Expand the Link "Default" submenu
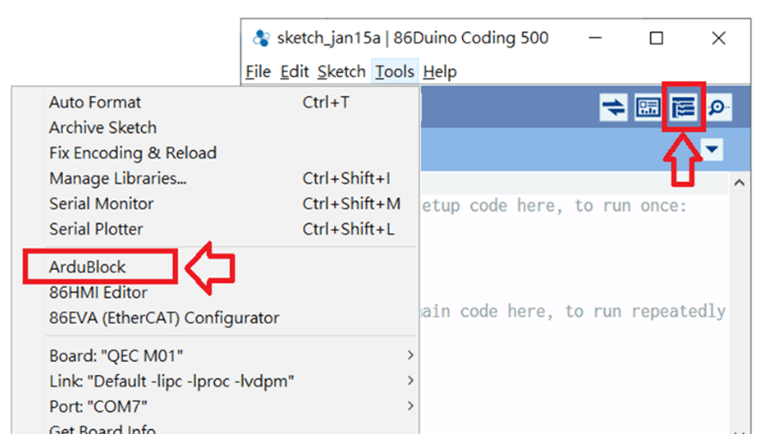The width and height of the screenshot is (779, 434). pos(410,381)
